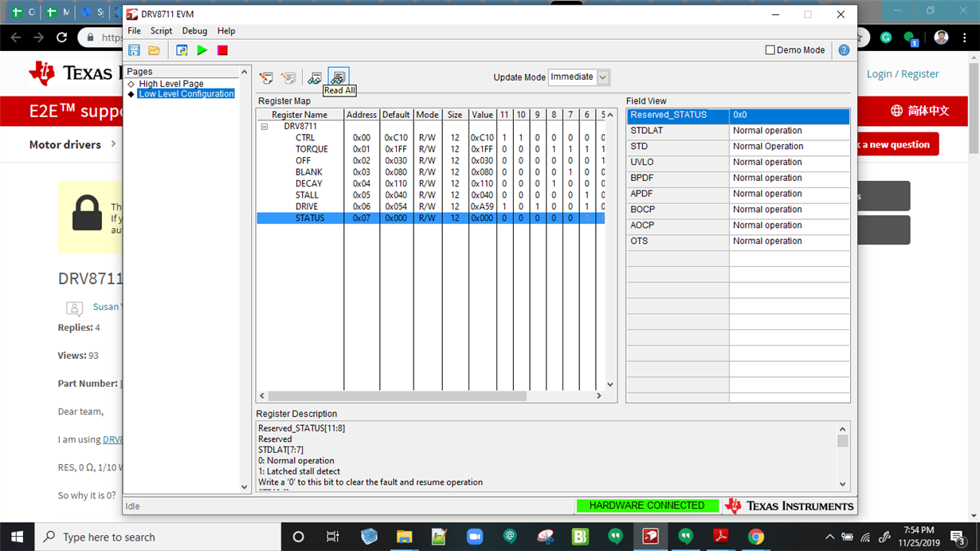Open the STDLAT field value Normal operation
The width and height of the screenshot is (980, 551).
[789, 131]
